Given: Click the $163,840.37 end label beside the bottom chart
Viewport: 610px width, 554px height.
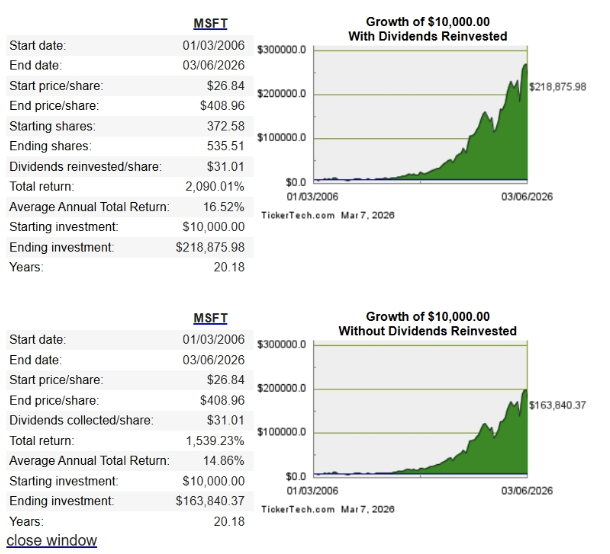Looking at the screenshot, I should coord(565,404).
